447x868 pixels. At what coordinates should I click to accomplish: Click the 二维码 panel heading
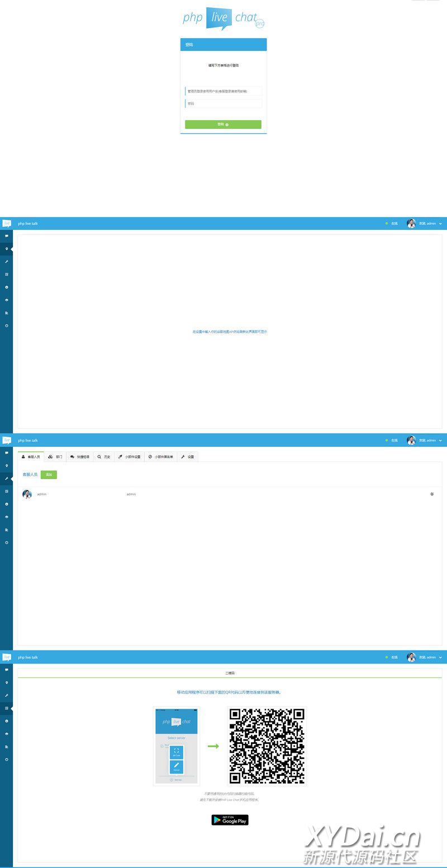[x=230, y=673]
